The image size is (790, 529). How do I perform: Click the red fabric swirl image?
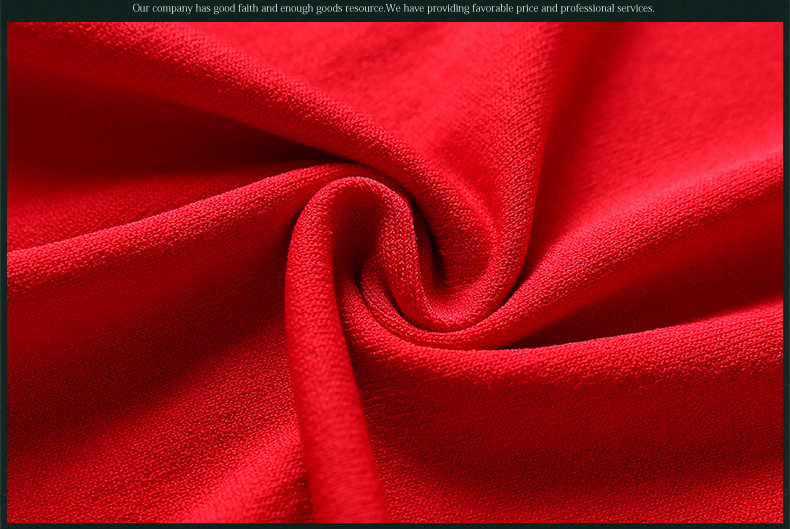tap(395, 272)
